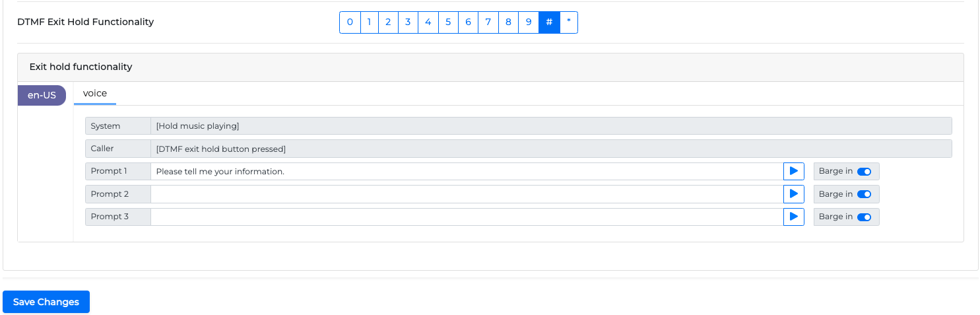
Task: Focus the empty Prompt 3 text field
Action: coord(467,217)
